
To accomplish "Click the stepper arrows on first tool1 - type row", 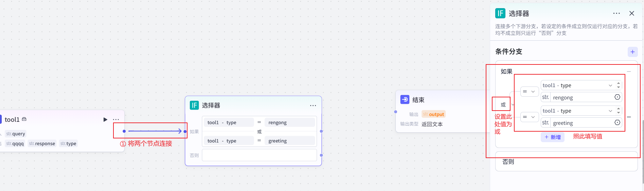I will coord(619,85).
